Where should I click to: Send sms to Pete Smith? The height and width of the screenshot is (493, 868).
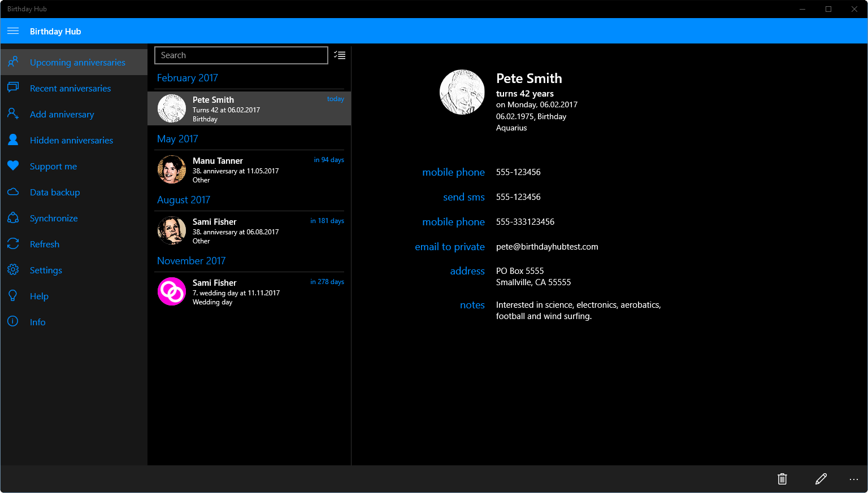pos(463,197)
